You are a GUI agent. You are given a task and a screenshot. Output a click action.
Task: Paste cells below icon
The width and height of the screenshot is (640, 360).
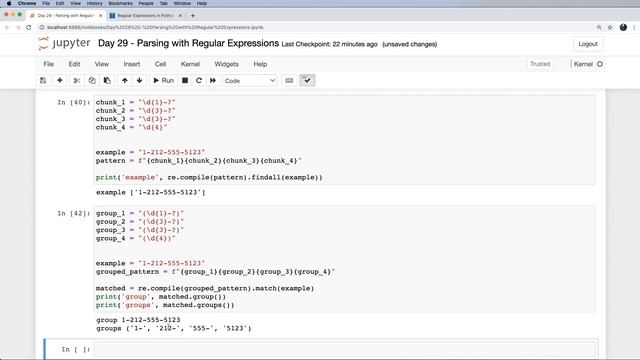pos(107,80)
